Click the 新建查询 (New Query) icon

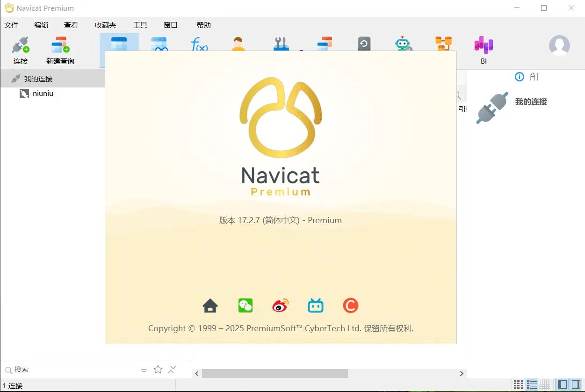[60, 51]
